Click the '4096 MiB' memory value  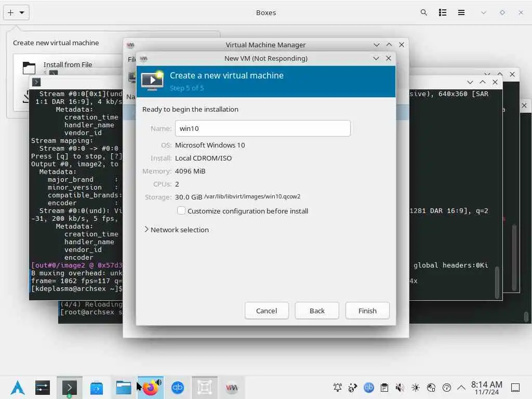190,171
